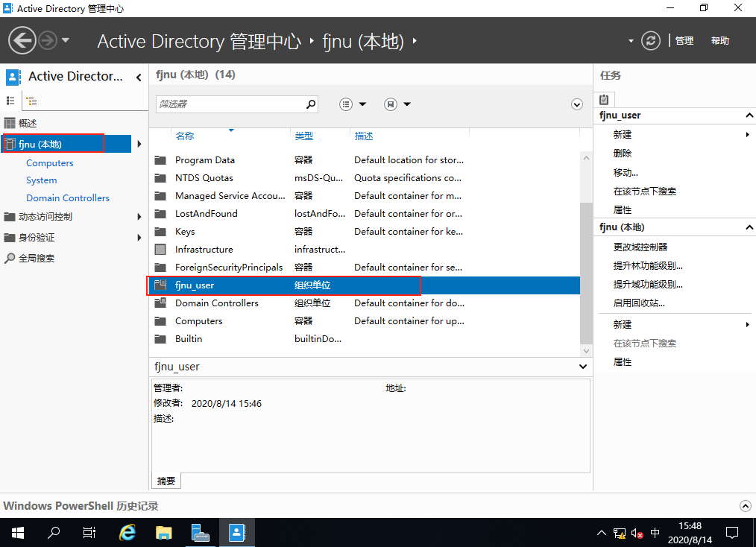
Task: Select fjnu (本地) node in navigation
Action: click(66, 144)
